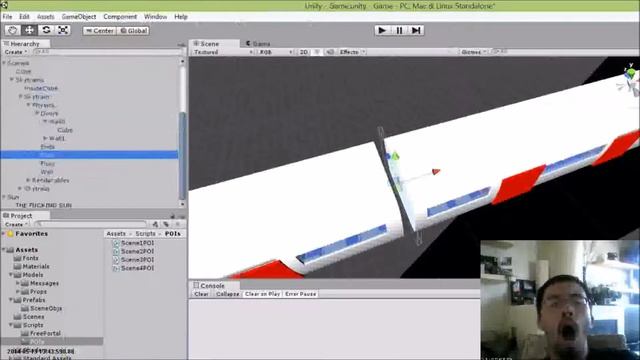Image resolution: width=640 pixels, height=360 pixels.
Task: Click the Project panel search field
Action: (x=91, y=224)
